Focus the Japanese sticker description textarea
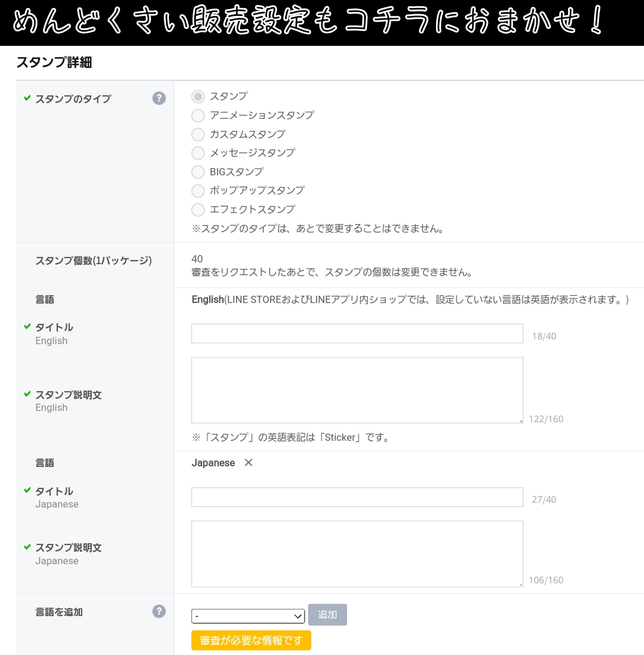Image resolution: width=644 pixels, height=655 pixels. [357, 554]
